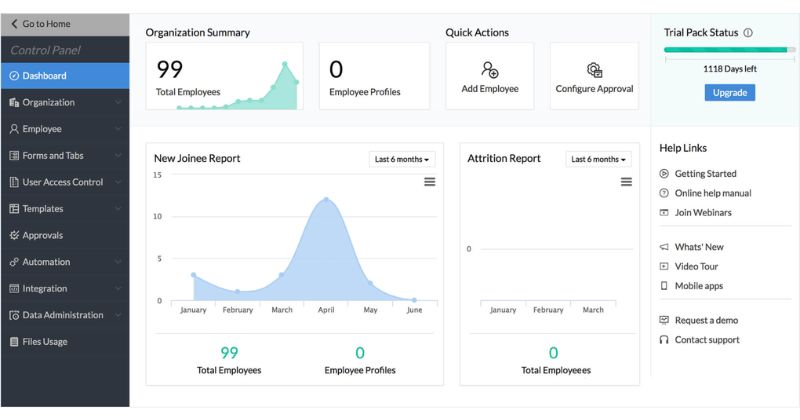Expand User Access Control chevron
Image resolution: width=800 pixels, height=420 pixels.
(x=118, y=182)
